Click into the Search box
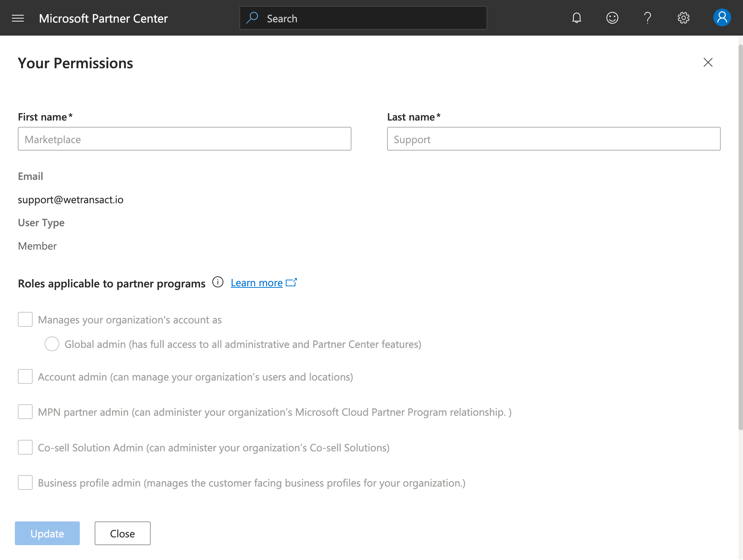 pyautogui.click(x=363, y=18)
